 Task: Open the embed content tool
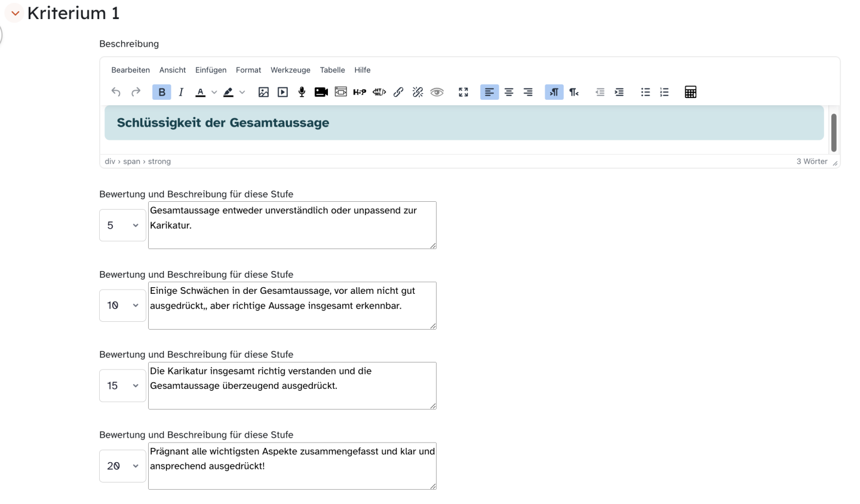[x=340, y=92]
